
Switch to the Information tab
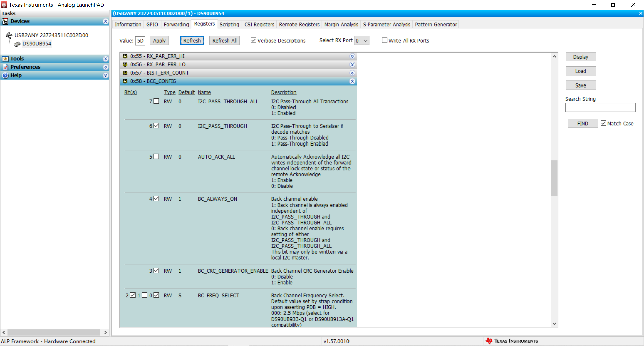(x=128, y=25)
